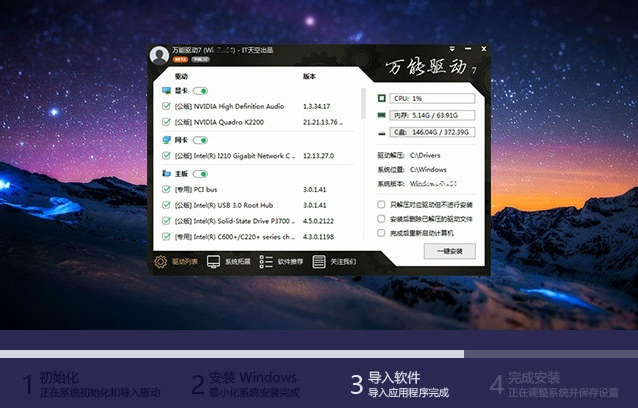Enable restart computer after completion checkbox

click(x=381, y=233)
